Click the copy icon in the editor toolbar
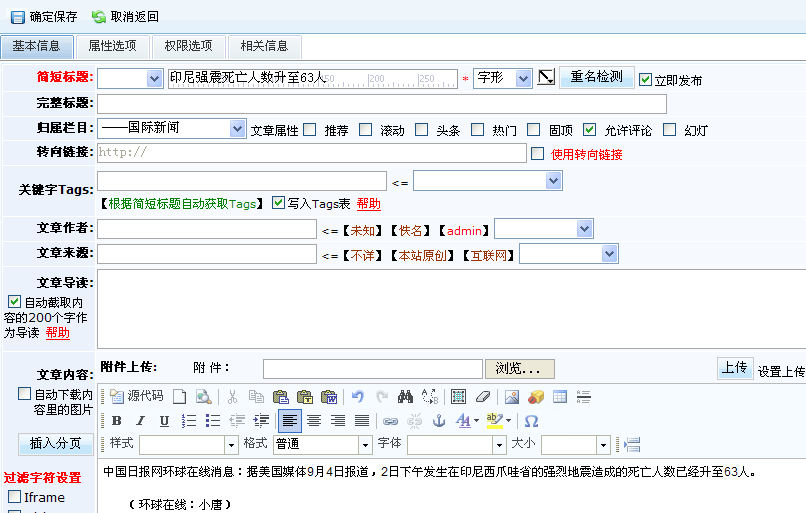The image size is (806, 513). point(256,396)
